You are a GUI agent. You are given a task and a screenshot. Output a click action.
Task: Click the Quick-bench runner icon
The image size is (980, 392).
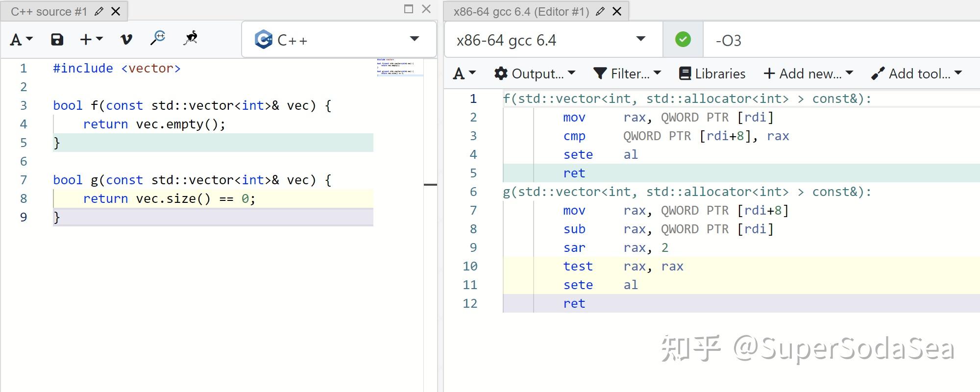191,38
